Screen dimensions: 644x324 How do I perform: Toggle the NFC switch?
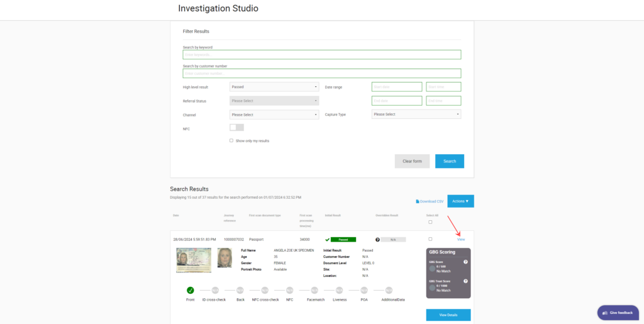[236, 128]
